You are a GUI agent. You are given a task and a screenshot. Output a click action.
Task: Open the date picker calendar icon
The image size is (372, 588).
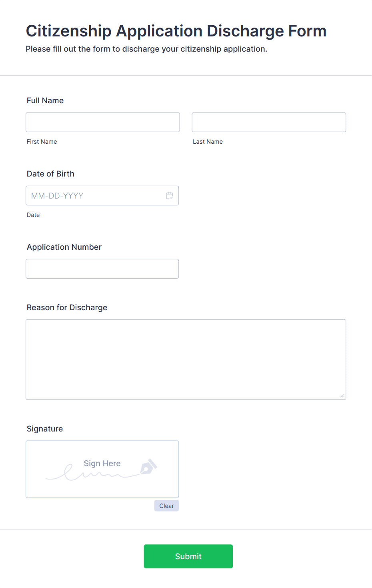pyautogui.click(x=170, y=196)
